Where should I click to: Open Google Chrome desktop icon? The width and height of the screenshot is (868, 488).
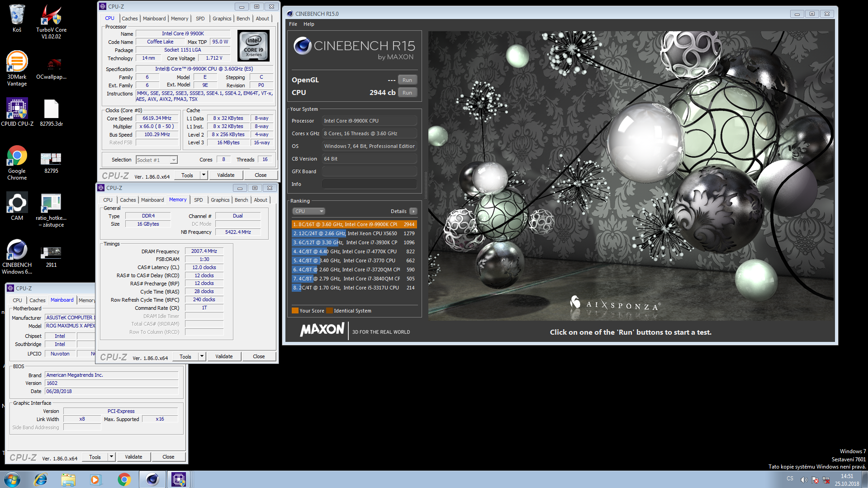coord(17,163)
